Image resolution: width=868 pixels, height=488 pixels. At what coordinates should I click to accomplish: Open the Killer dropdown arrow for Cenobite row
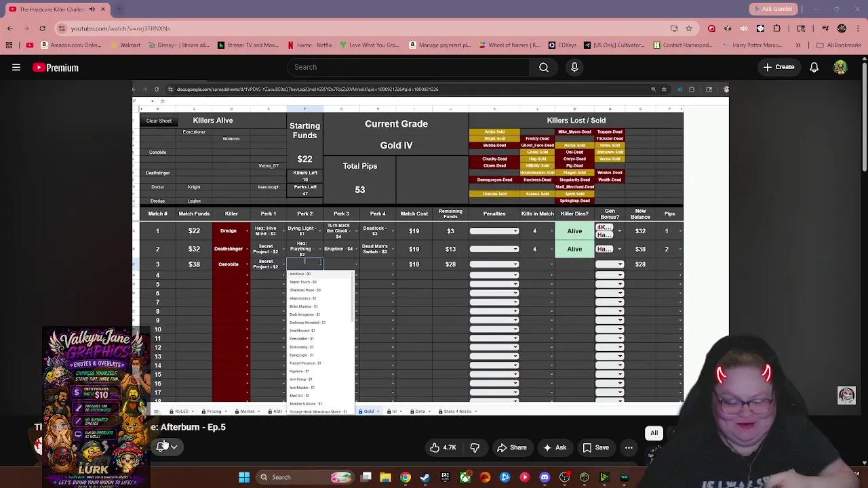coord(247,264)
